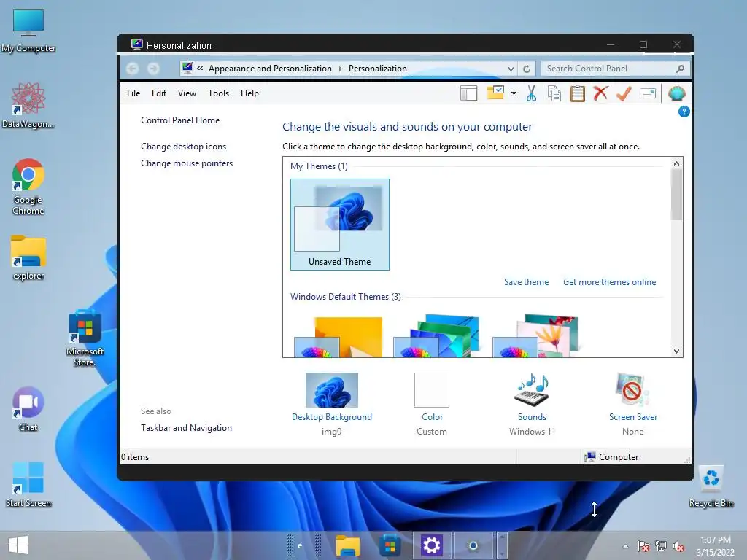The width and height of the screenshot is (747, 560).
Task: Click the network tray icon
Action: pyautogui.click(x=661, y=546)
